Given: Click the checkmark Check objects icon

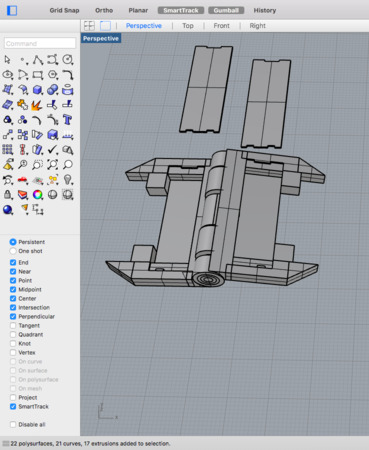Looking at the screenshot, I should (53, 150).
